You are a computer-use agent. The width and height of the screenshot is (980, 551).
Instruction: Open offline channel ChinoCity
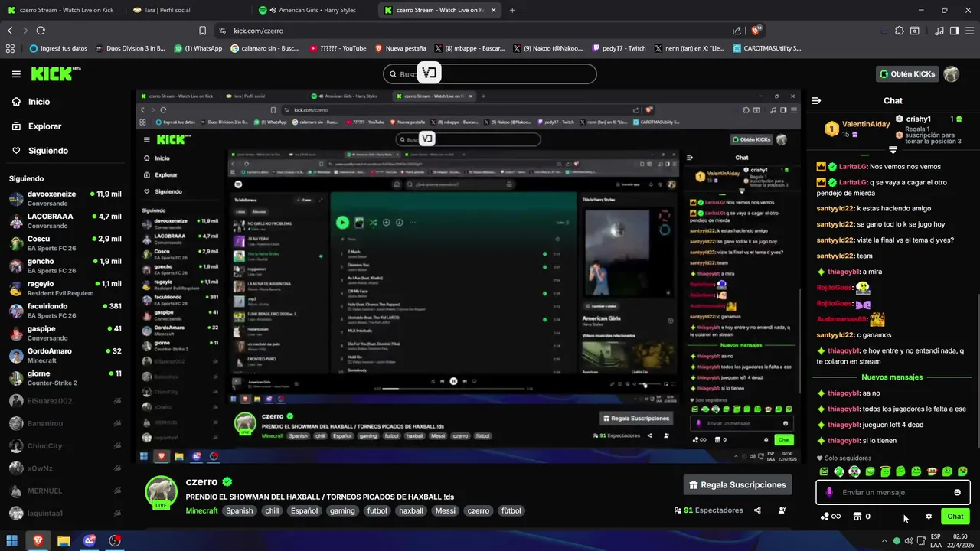tap(65, 445)
